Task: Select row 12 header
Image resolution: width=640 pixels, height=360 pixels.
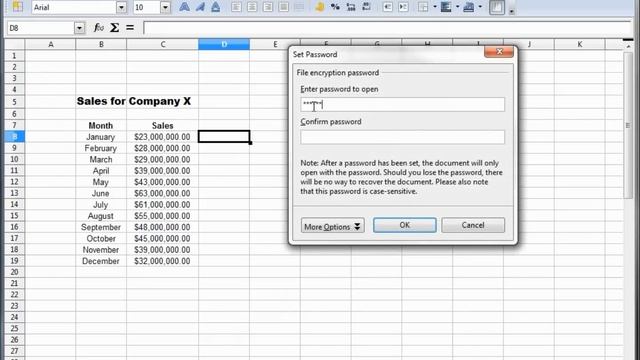Action: coord(14,182)
